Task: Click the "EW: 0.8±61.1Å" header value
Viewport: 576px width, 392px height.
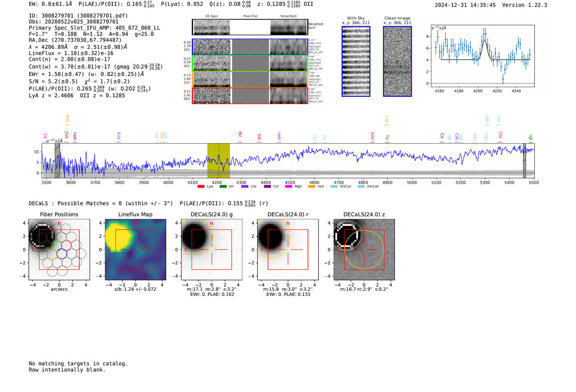Action: (50, 4)
